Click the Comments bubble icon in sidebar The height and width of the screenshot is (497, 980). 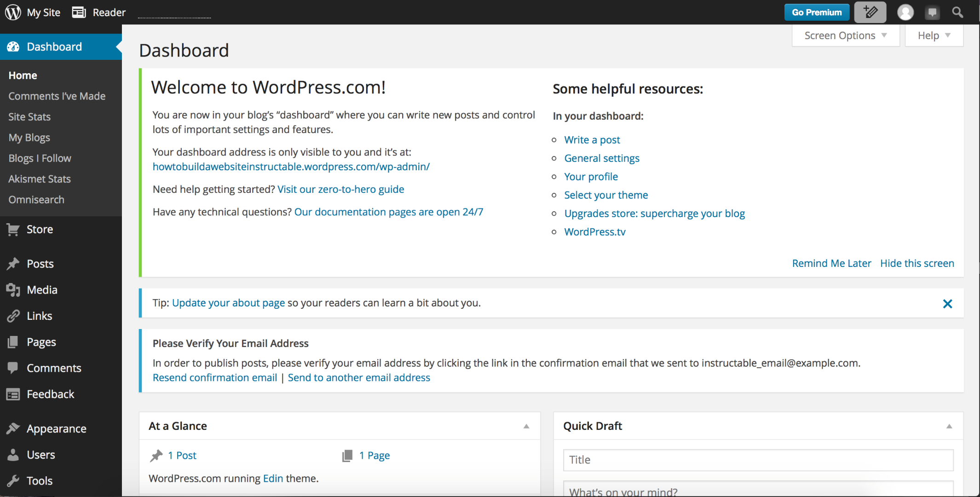[13, 368]
